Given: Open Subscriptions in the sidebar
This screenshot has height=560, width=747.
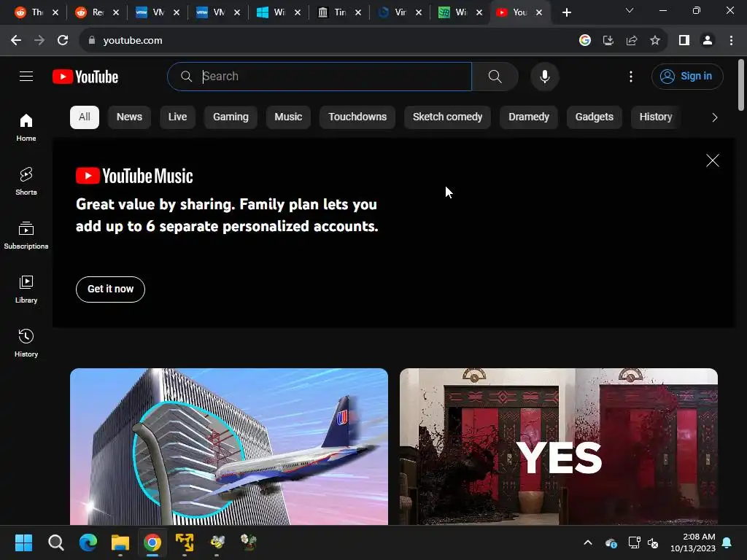Looking at the screenshot, I should coord(26,236).
